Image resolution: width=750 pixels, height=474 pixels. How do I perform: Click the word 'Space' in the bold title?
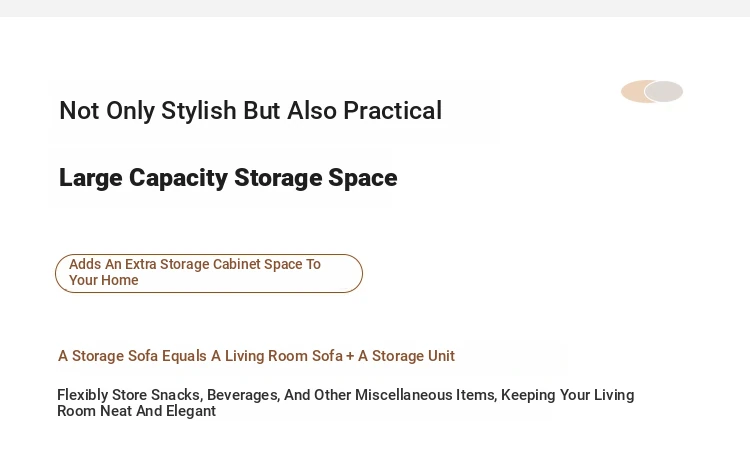(363, 178)
